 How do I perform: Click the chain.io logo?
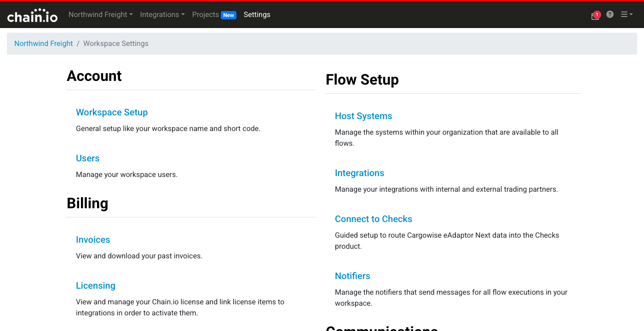pyautogui.click(x=32, y=15)
